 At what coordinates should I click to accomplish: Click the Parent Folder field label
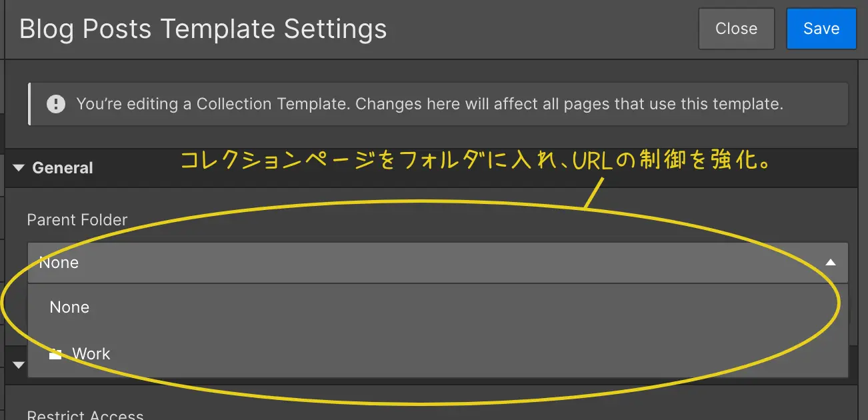[77, 220]
